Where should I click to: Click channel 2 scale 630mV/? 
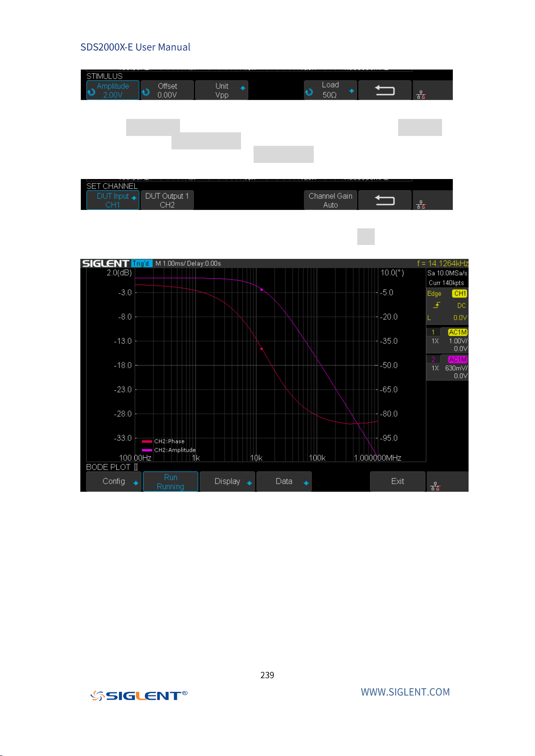click(456, 368)
